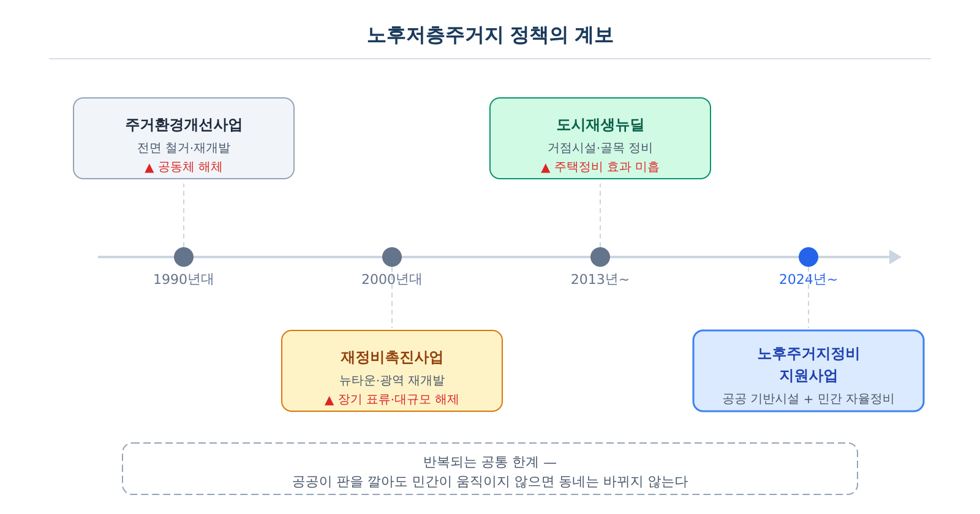
Task: Click 공공 기반시설 + 민간 자율정비 text
Action: (x=809, y=399)
